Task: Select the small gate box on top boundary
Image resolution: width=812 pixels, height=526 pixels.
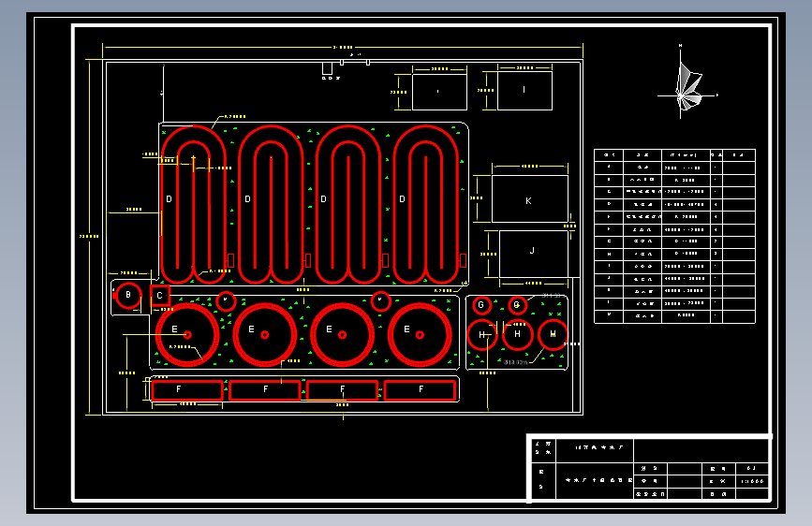Action: pyautogui.click(x=327, y=68)
